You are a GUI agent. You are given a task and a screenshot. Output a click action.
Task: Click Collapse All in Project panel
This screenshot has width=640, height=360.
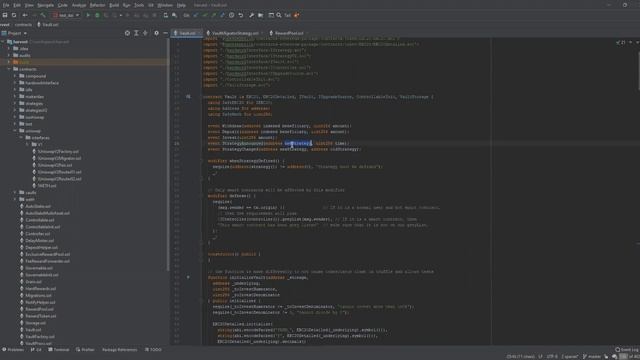pos(145,33)
